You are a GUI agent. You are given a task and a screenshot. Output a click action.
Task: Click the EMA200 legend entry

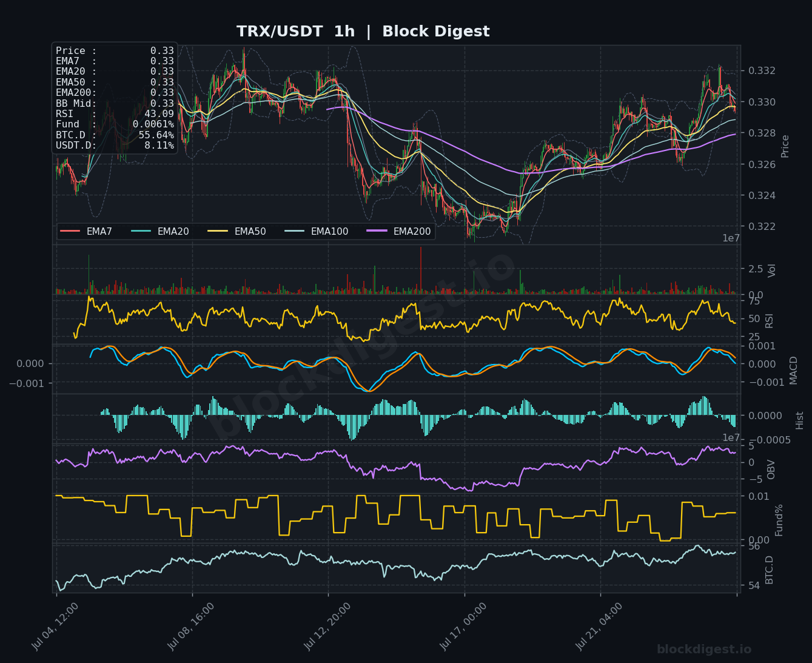click(399, 231)
